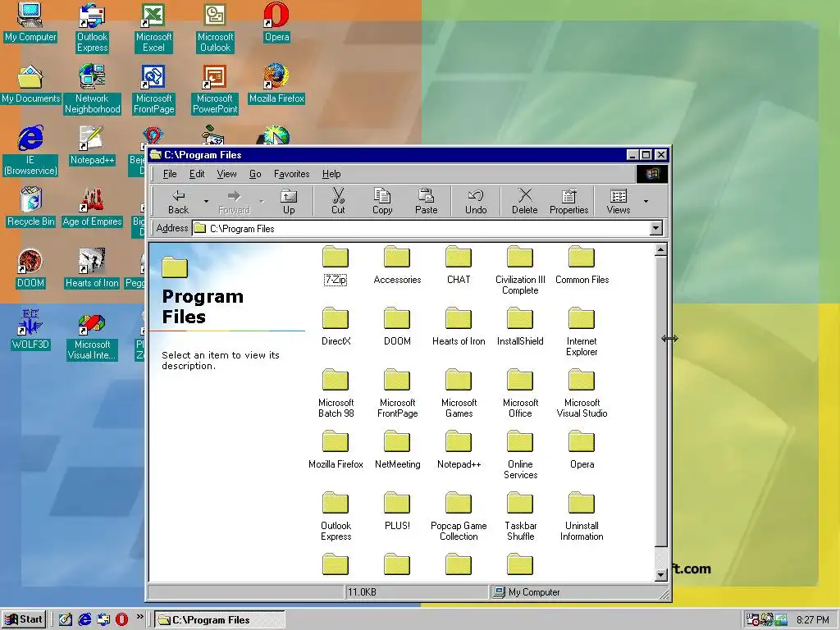Select the Common Files folder
Image resolution: width=840 pixels, height=630 pixels.
(x=582, y=266)
